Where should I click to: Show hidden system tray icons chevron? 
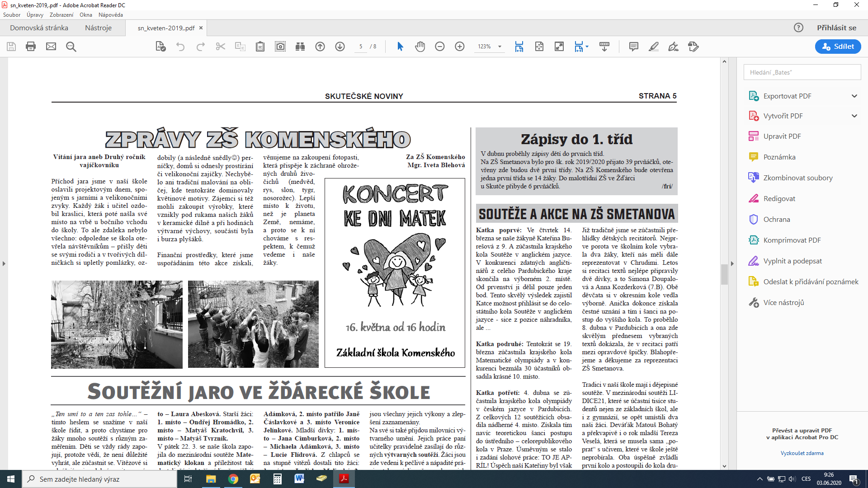pos(759,479)
